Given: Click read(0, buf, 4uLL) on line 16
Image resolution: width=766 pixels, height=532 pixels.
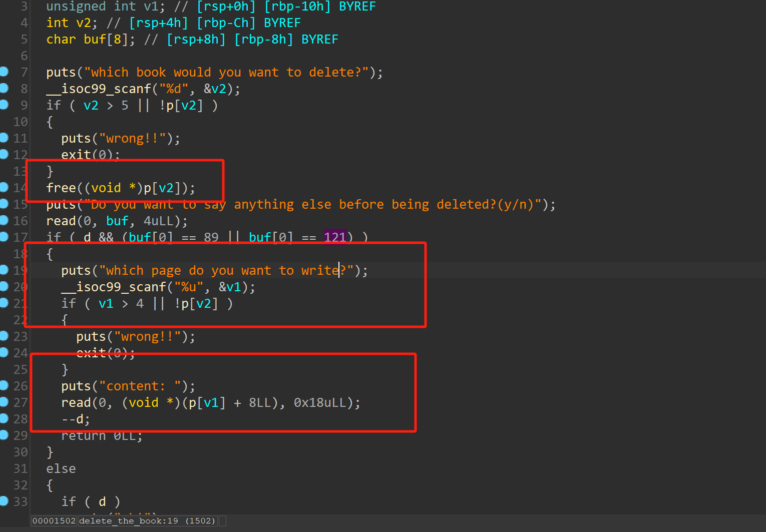Looking at the screenshot, I should [x=117, y=221].
